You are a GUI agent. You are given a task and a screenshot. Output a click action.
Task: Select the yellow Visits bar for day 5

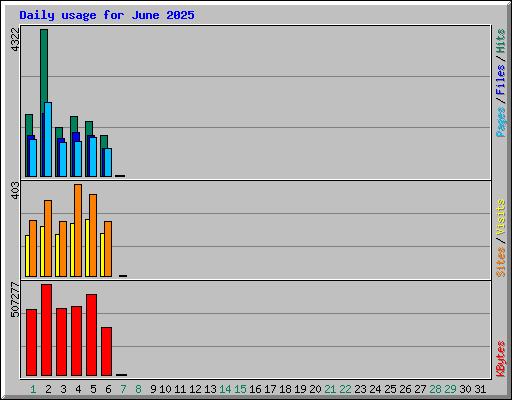pyautogui.click(x=87, y=248)
